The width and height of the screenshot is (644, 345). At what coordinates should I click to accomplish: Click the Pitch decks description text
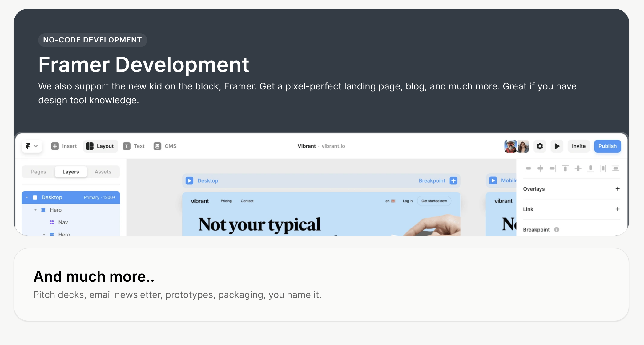177,295
